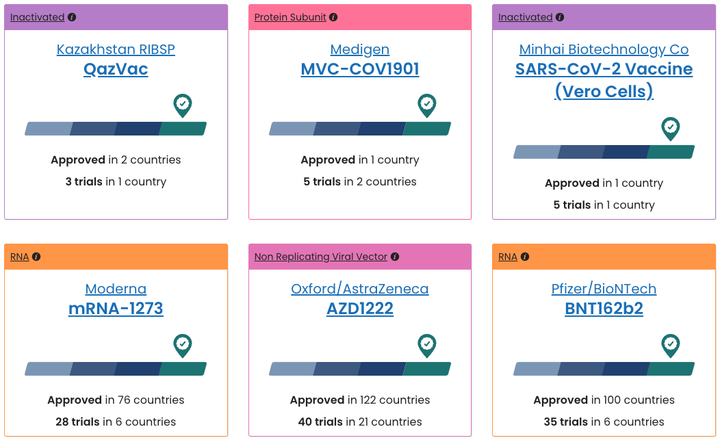Click info icon beside RNA on Moderna card

(36, 257)
